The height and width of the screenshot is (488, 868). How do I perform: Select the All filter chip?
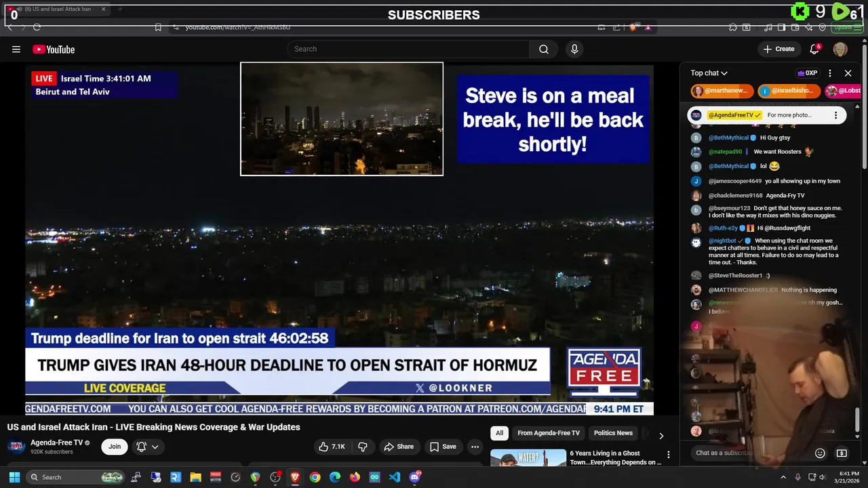coord(499,433)
